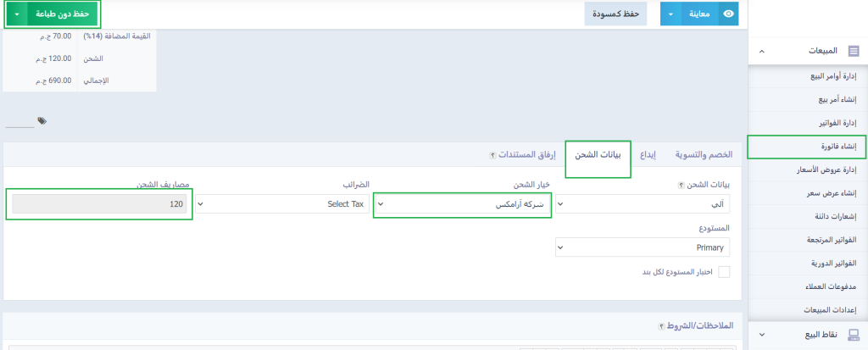
Task: Open the preview button dropdown arrow
Action: 672,14
